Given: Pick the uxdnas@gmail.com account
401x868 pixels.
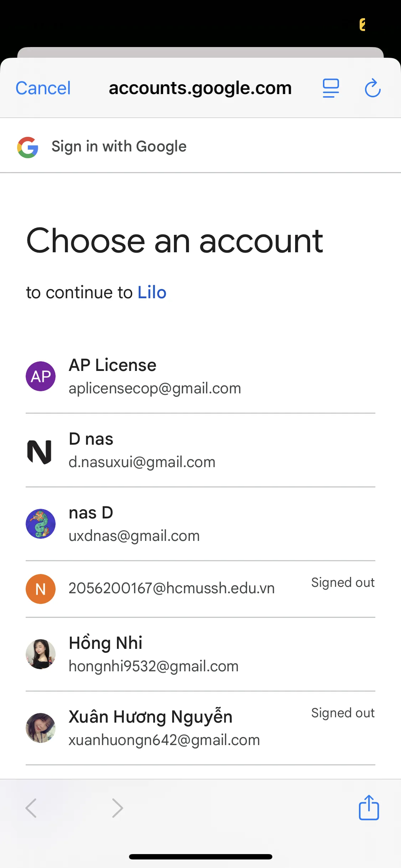Looking at the screenshot, I should coord(134,536).
